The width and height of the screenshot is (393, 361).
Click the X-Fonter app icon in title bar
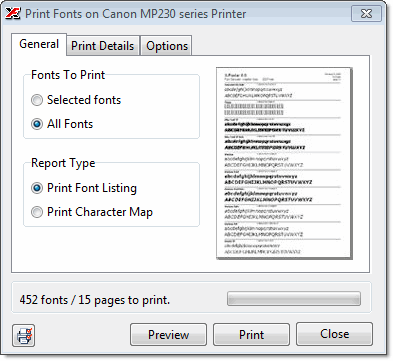point(13,14)
